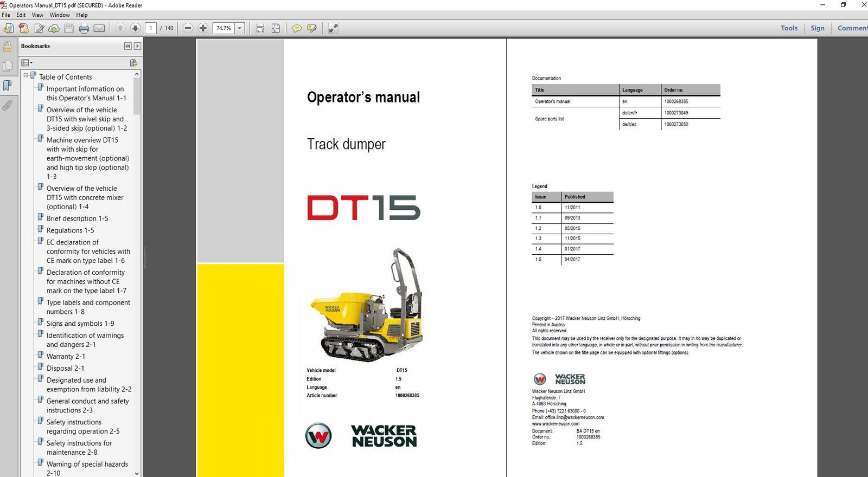Toggle read mode full-screen view
Screen dimensions: 868x477
click(x=333, y=28)
